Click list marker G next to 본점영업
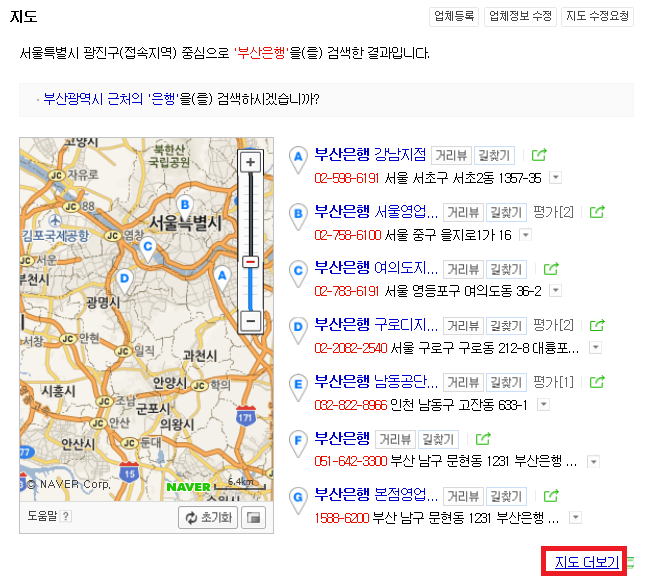 pos(298,500)
